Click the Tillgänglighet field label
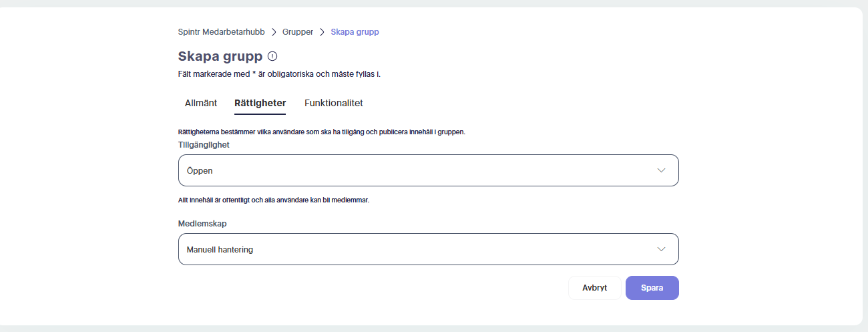 coord(204,144)
